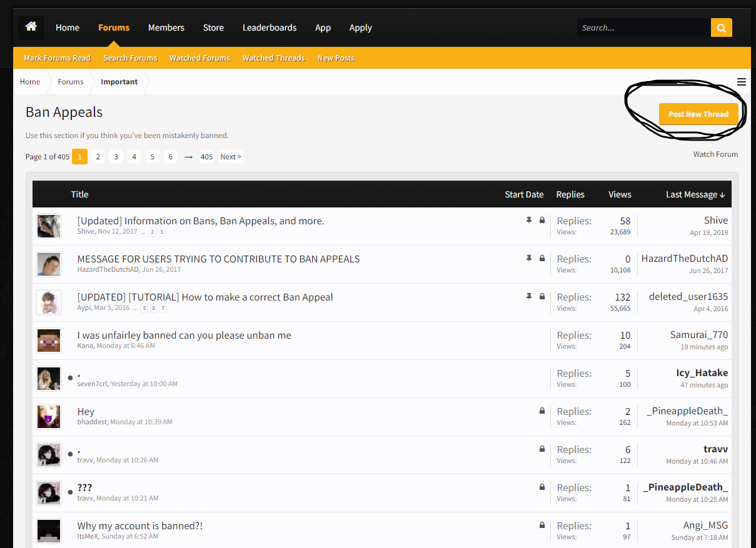Click seven7crl's user avatar
This screenshot has width=756, height=548.
pos(49,379)
